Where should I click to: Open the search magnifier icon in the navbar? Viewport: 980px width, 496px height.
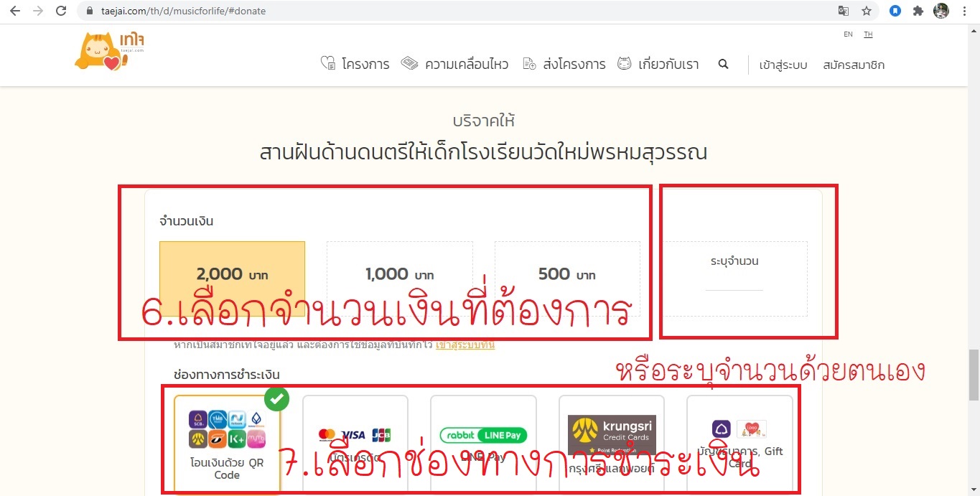pos(723,64)
